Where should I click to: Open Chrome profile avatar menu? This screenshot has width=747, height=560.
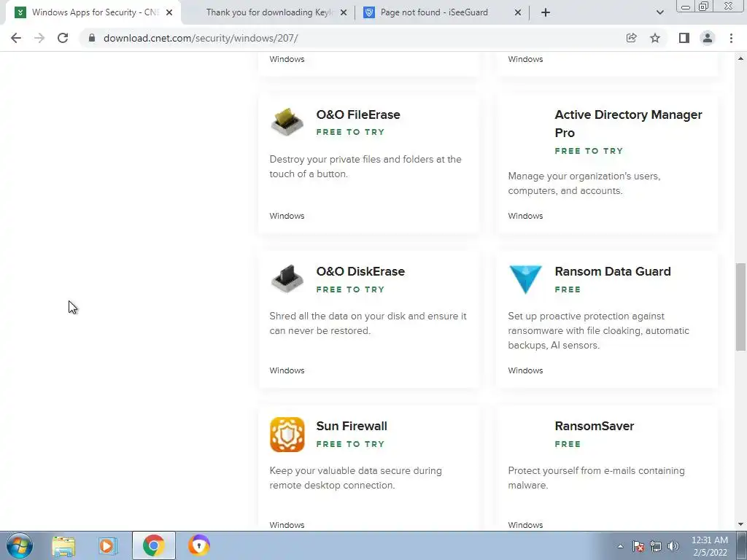tap(708, 38)
